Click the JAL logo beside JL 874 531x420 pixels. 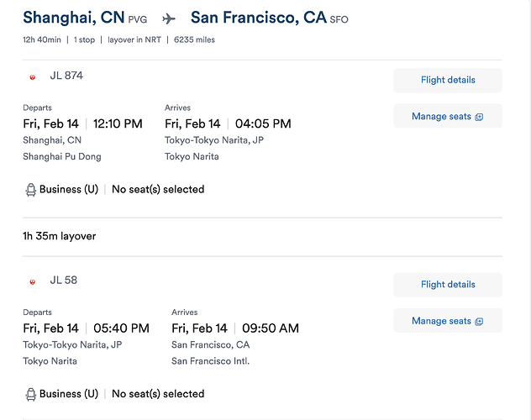tap(32, 76)
